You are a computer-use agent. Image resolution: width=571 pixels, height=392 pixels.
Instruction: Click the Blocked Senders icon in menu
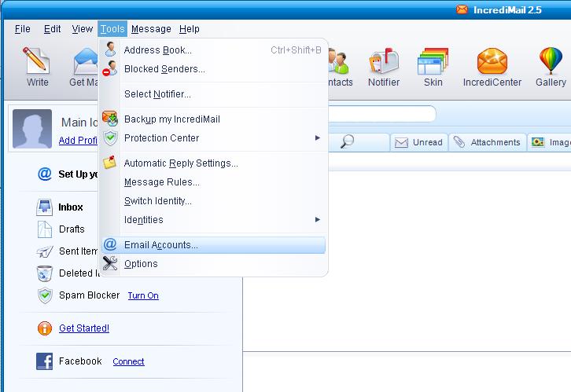click(x=109, y=68)
